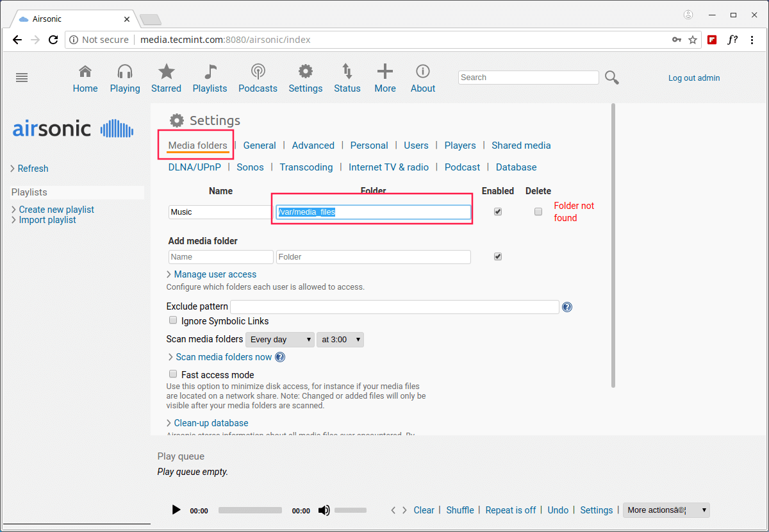Switch to Media folders tab
This screenshot has height=532, width=769.
(198, 145)
